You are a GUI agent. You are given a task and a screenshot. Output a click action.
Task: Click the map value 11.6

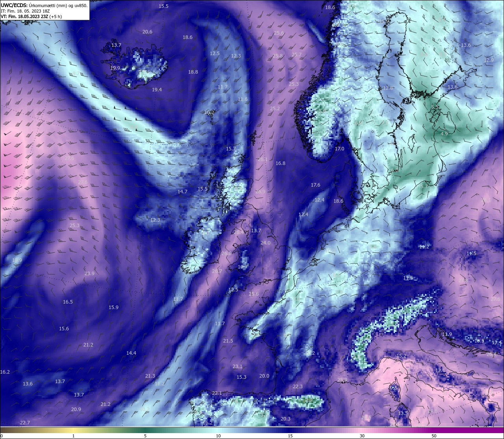click(243, 99)
